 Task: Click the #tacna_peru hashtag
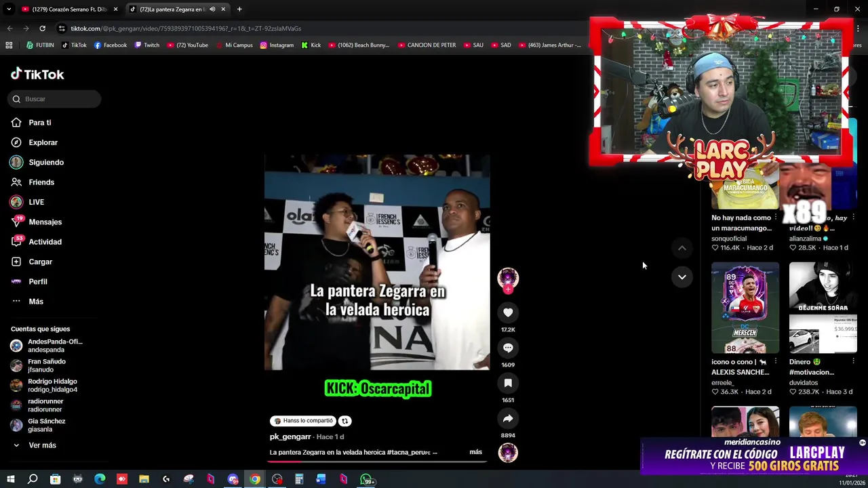pyautogui.click(x=408, y=452)
